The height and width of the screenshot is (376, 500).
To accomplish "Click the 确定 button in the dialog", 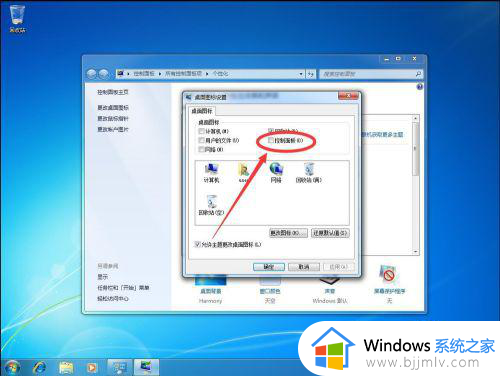I will click(x=269, y=267).
